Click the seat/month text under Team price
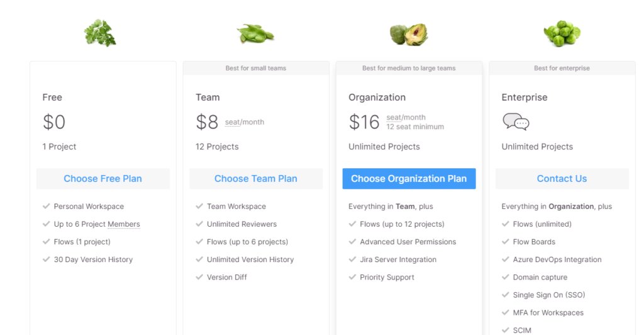 (245, 122)
